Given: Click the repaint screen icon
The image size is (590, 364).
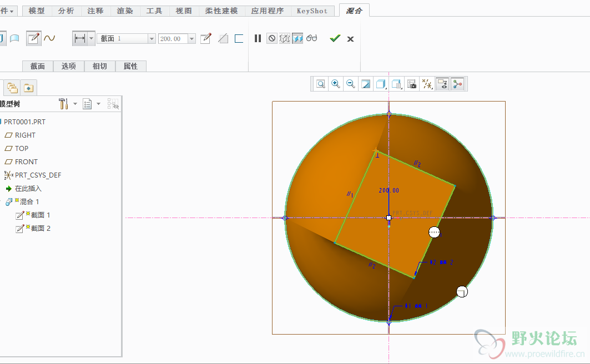Looking at the screenshot, I should (366, 84).
